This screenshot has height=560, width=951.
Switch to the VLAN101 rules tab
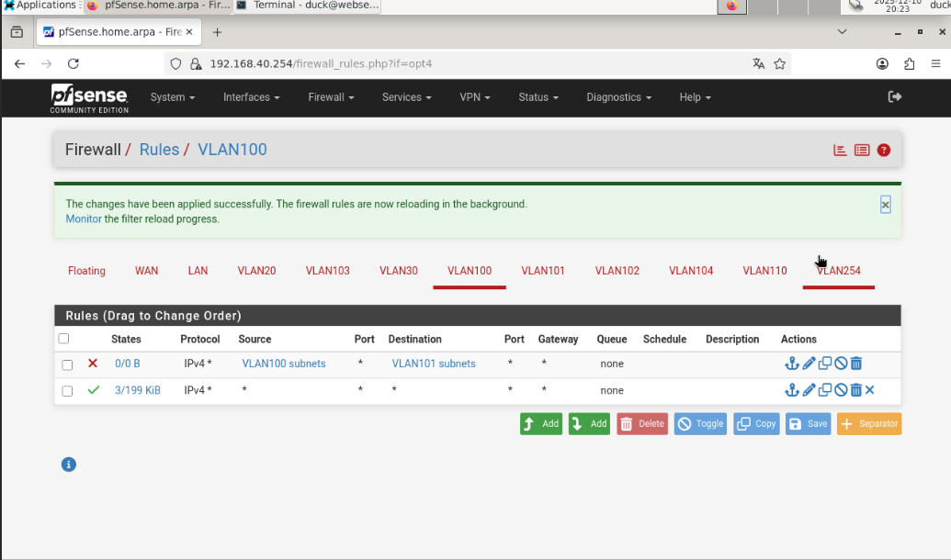[x=543, y=271]
